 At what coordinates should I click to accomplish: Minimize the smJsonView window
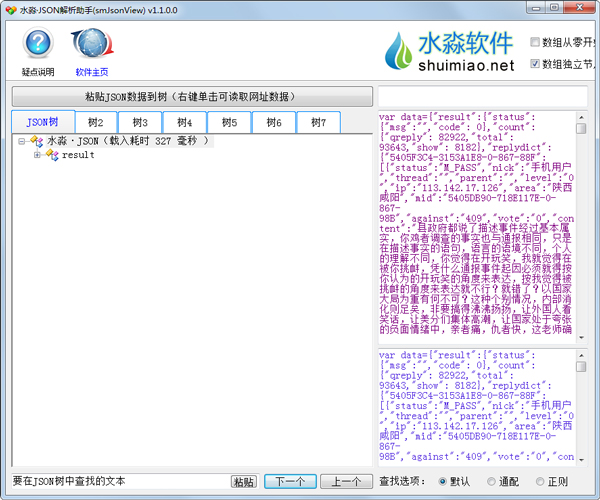tap(536, 8)
